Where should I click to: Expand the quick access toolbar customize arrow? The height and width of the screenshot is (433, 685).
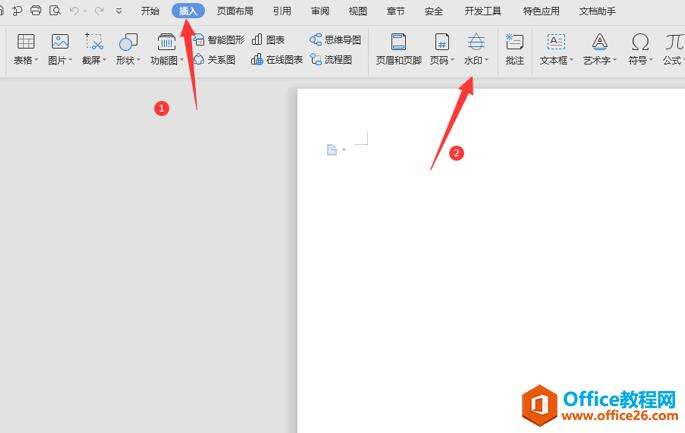tap(119, 11)
